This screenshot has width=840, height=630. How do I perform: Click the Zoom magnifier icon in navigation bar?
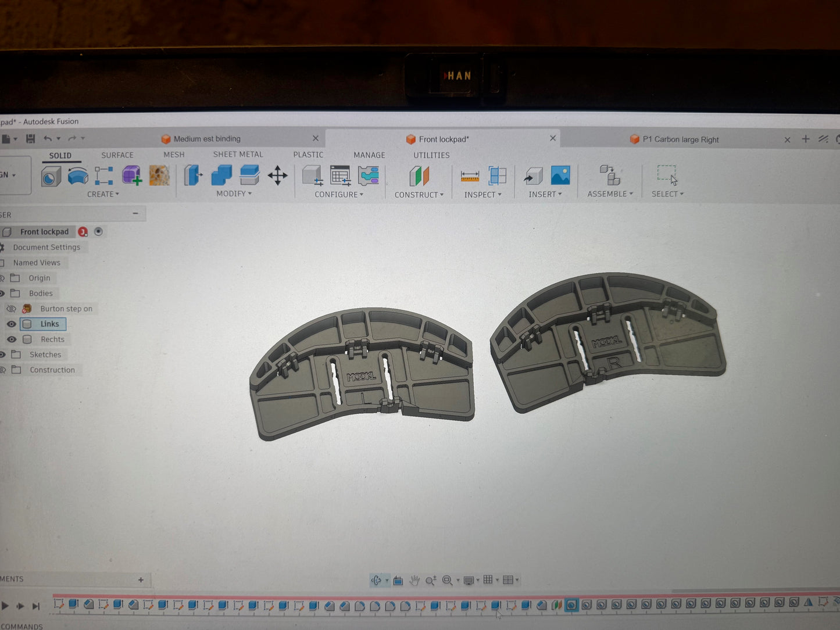pyautogui.click(x=431, y=580)
